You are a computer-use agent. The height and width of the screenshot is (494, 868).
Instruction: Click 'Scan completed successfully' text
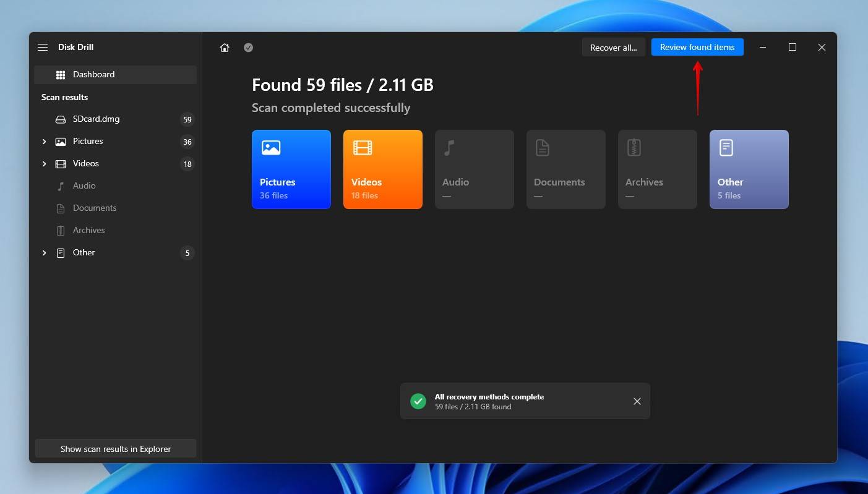coord(331,108)
